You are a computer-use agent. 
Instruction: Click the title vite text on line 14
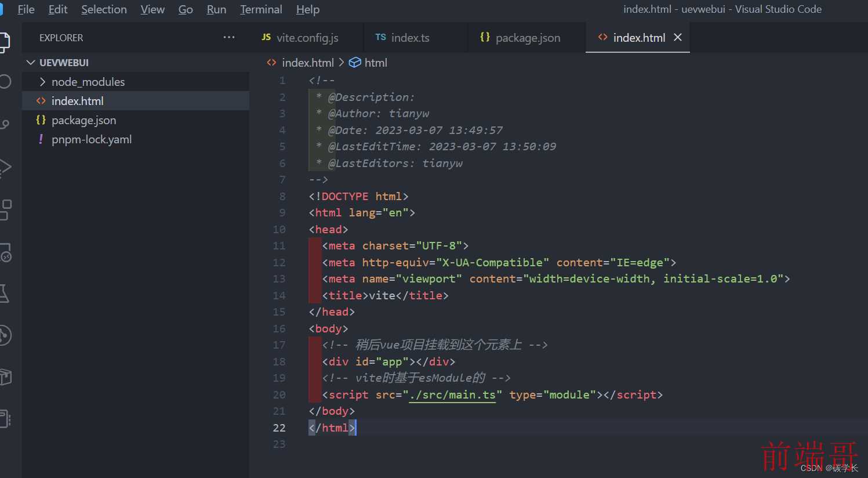(385, 296)
